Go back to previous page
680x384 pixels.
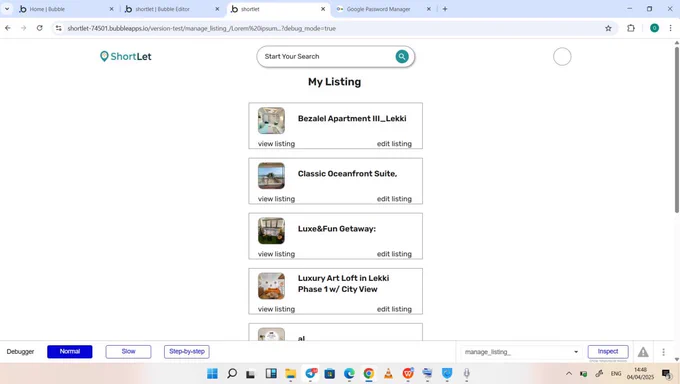(x=8, y=28)
